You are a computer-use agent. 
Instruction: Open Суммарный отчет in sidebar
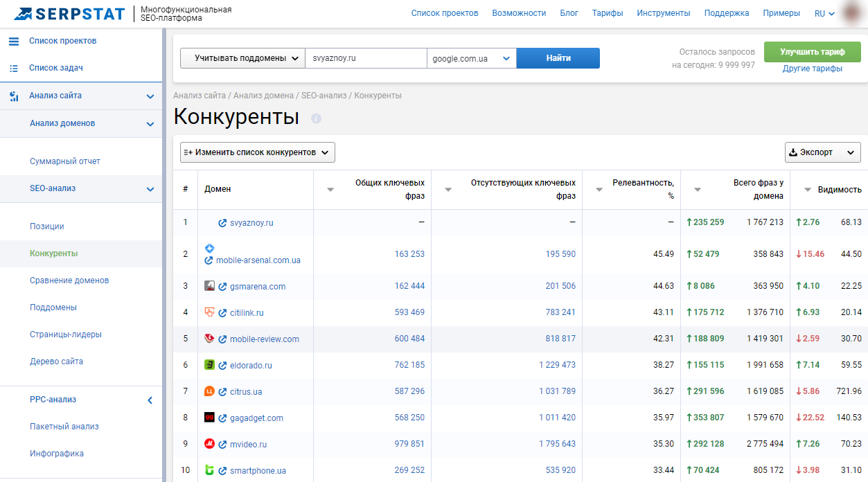coord(65,161)
